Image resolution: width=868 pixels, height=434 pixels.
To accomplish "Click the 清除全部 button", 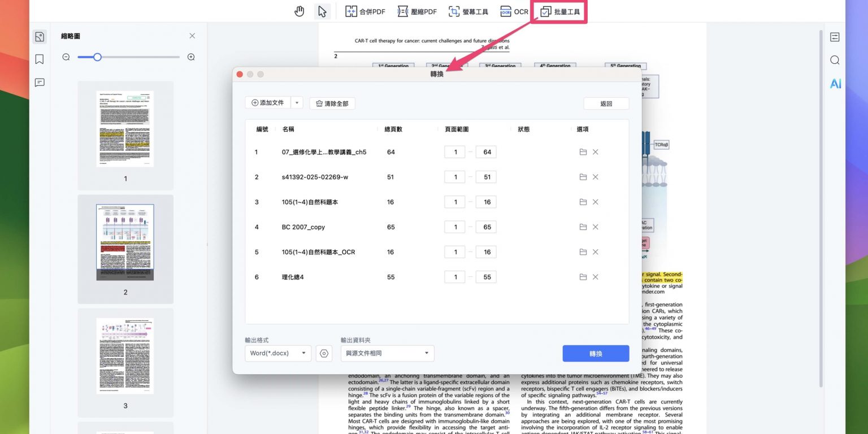I will [332, 103].
